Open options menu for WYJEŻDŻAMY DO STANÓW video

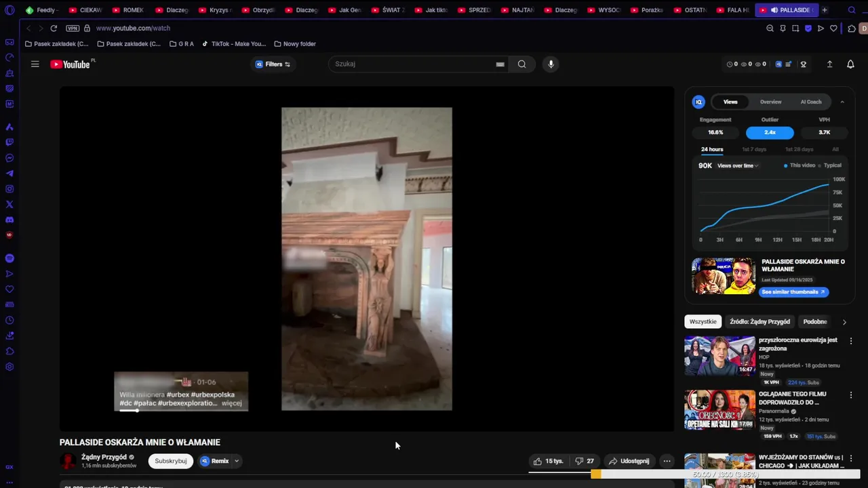(851, 458)
